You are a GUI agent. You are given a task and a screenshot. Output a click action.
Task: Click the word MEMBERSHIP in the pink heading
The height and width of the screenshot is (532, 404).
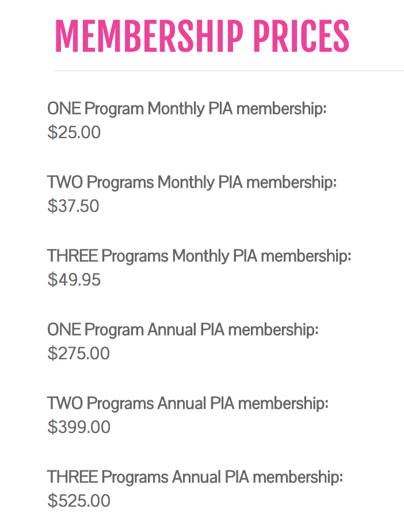149,36
